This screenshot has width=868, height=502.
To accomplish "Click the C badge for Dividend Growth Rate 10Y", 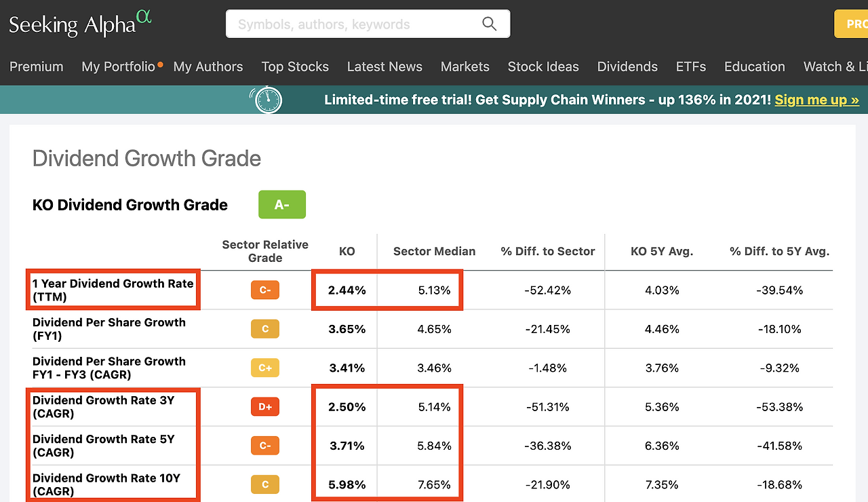I will pos(265,485).
